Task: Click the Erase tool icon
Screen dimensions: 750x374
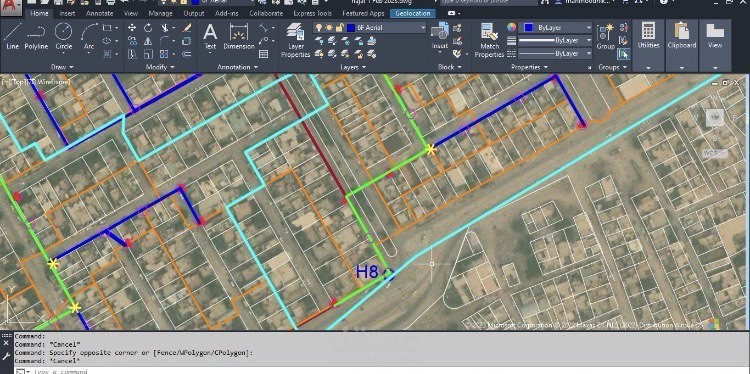Action: [x=187, y=28]
